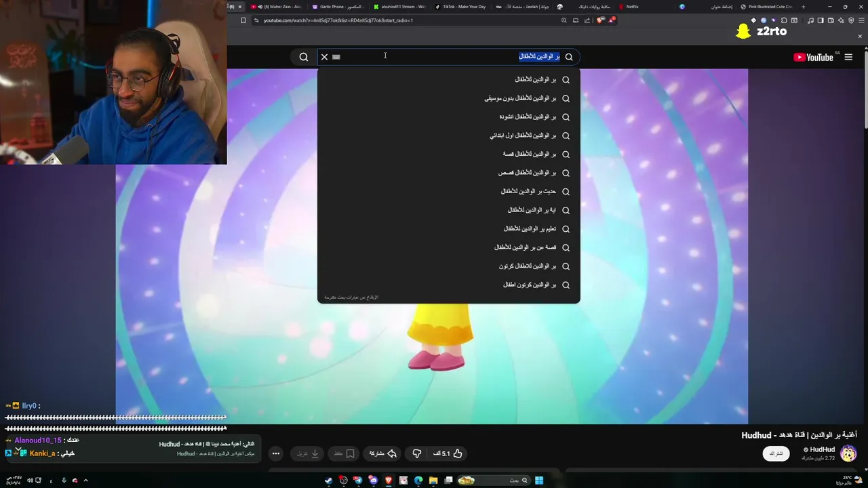Image resolution: width=868 pixels, height=488 pixels.
Task: Switch to the Jawlah browser tab
Action: (521, 7)
